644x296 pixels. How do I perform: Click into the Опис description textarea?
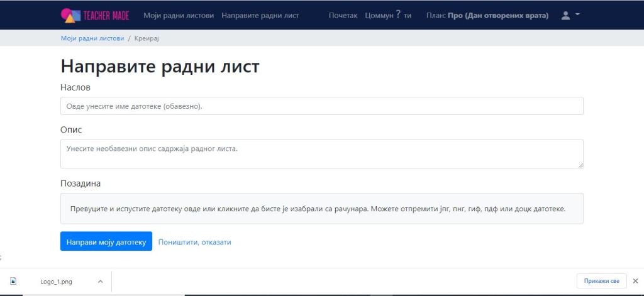click(321, 154)
